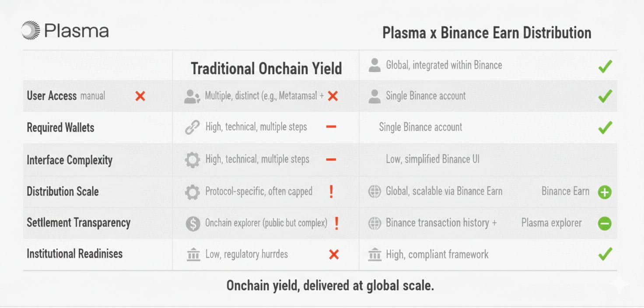Screen dimensions: 644x308
Task: Click the people icon beside "Multiple, distinct"
Action: (192, 96)
